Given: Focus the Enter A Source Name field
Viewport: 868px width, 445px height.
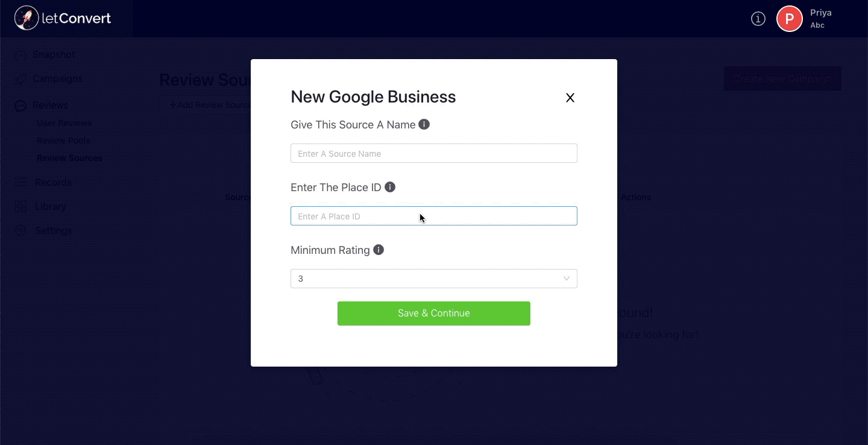Looking at the screenshot, I should coord(434,153).
